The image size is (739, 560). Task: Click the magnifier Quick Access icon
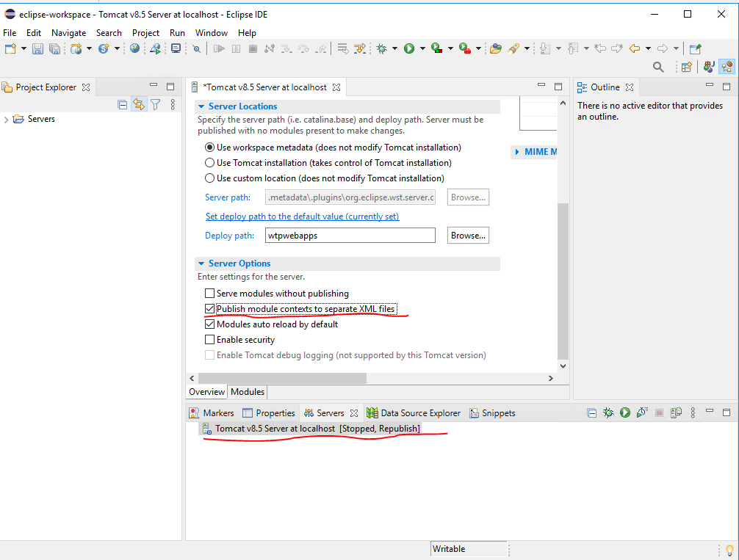coord(658,68)
